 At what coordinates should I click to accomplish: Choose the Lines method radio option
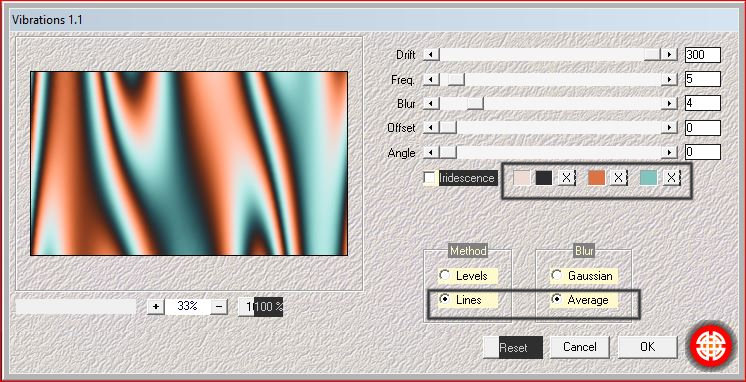click(x=444, y=300)
